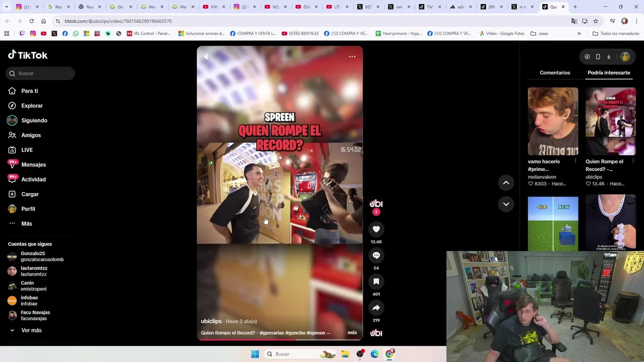Expand caption with más
Image resolution: width=644 pixels, height=362 pixels.
(352, 333)
